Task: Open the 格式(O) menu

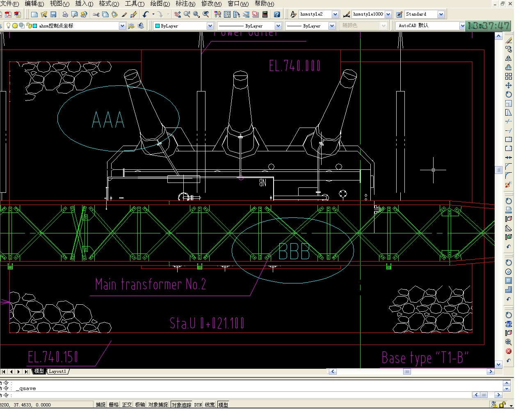Action: point(109,4)
